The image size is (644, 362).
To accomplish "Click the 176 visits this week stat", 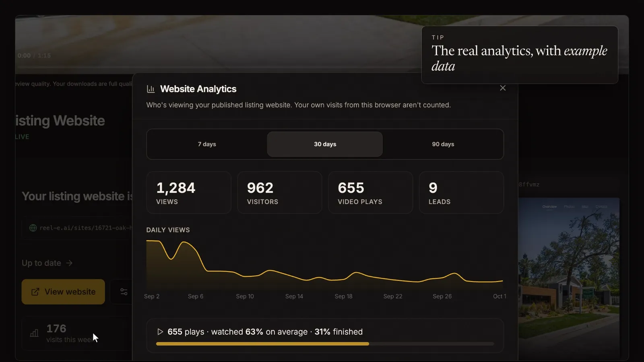I will [x=77, y=333].
